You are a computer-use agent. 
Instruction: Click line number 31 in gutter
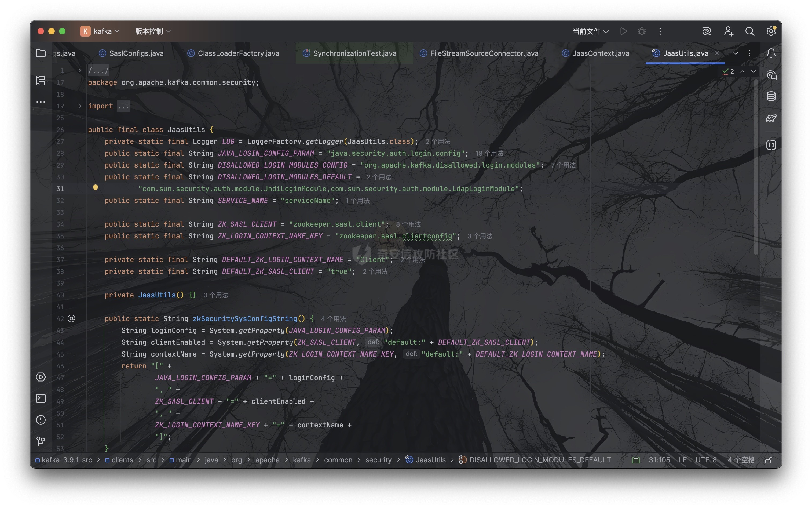tap(60, 189)
